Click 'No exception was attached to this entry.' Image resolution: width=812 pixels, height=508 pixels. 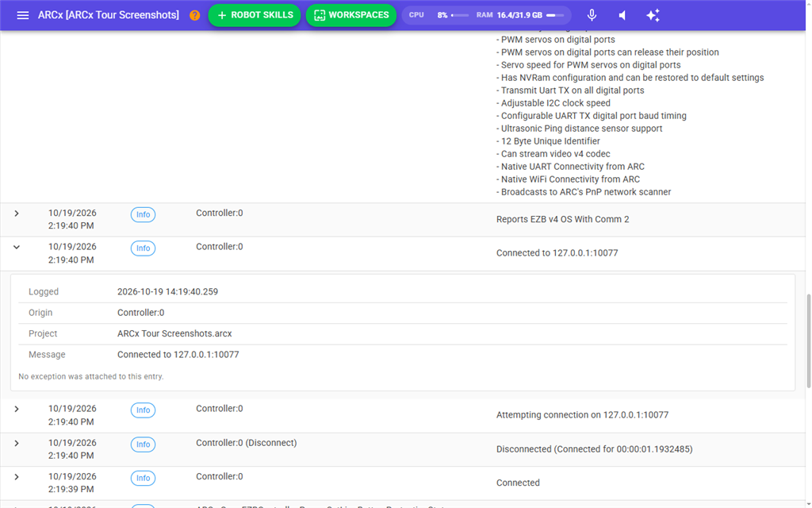click(90, 376)
